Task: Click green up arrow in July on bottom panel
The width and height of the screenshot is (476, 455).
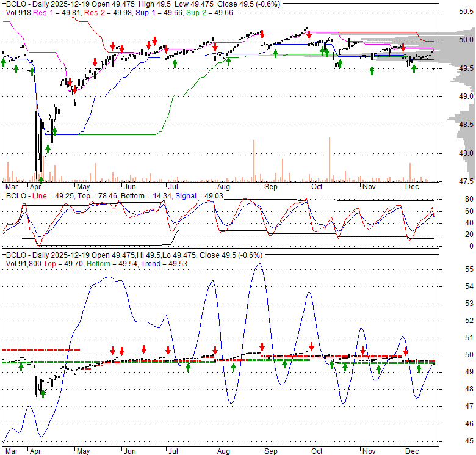Action: pos(188,367)
